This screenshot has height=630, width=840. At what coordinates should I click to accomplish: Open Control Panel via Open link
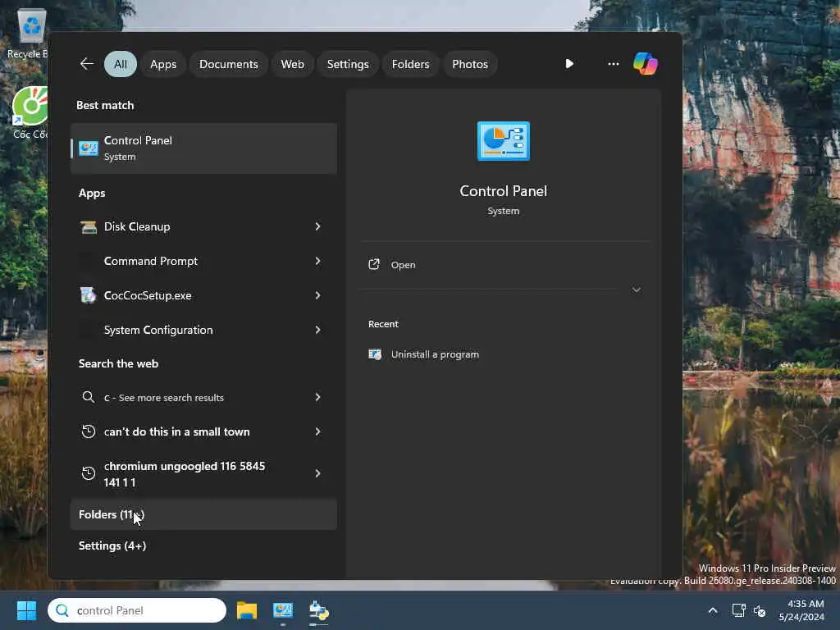point(403,265)
